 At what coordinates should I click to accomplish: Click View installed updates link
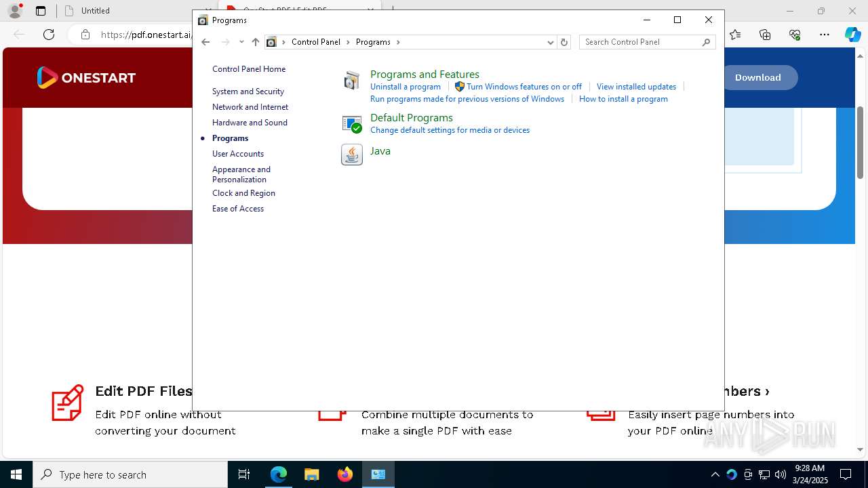[x=636, y=87]
